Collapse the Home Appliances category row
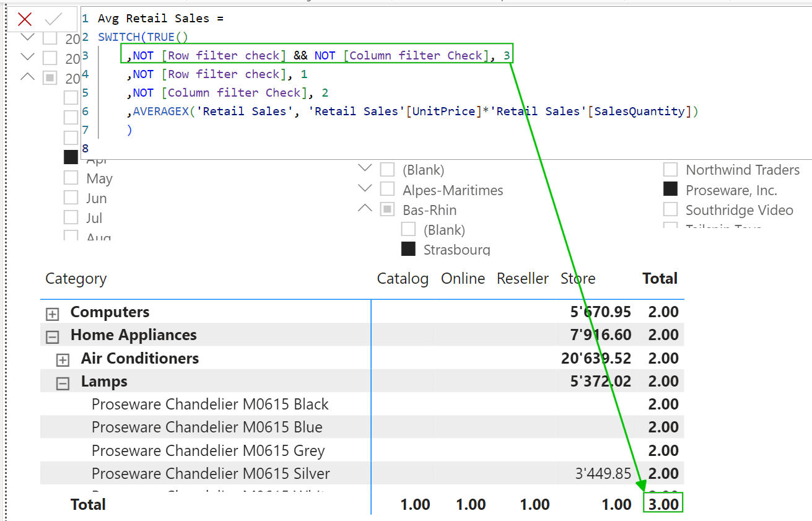The image size is (812, 521). [53, 337]
